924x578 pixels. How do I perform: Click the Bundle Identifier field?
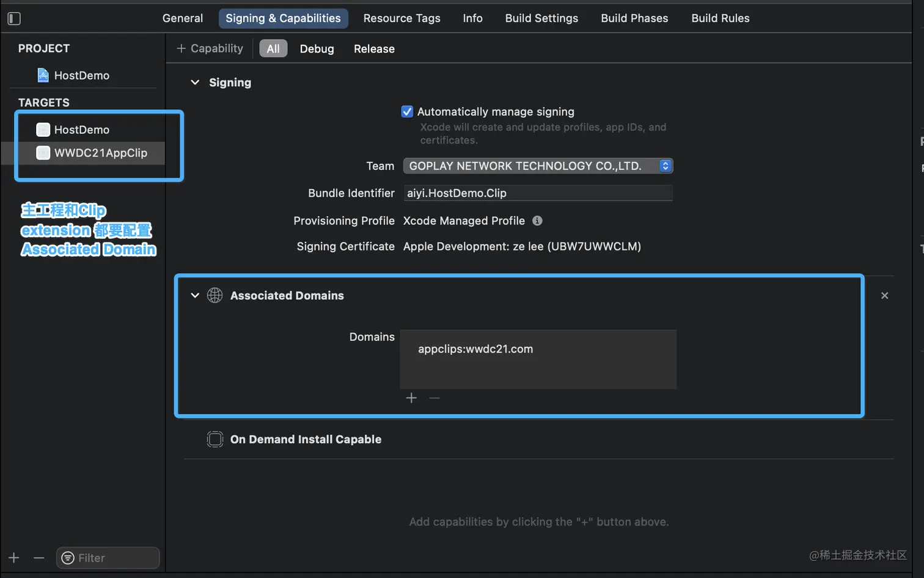tap(538, 193)
